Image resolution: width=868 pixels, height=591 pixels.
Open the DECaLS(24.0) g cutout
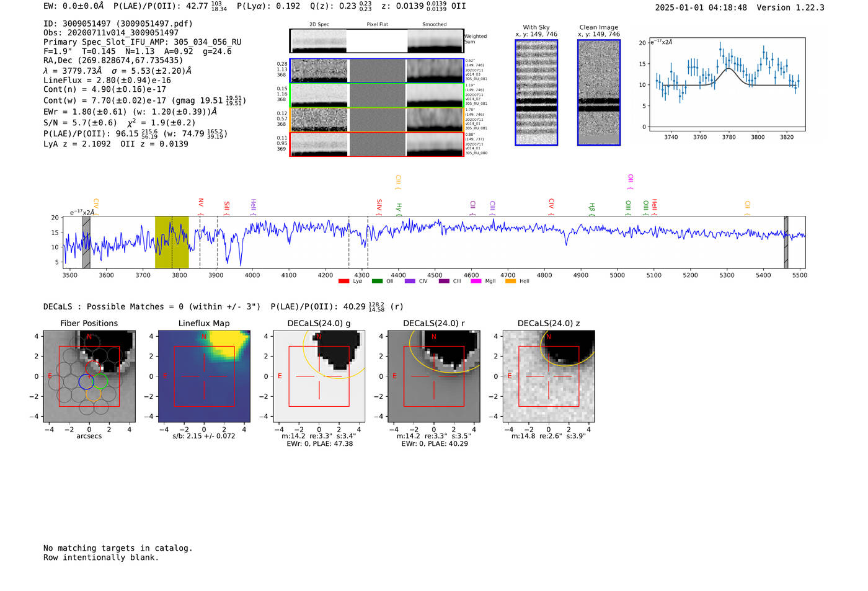click(319, 376)
